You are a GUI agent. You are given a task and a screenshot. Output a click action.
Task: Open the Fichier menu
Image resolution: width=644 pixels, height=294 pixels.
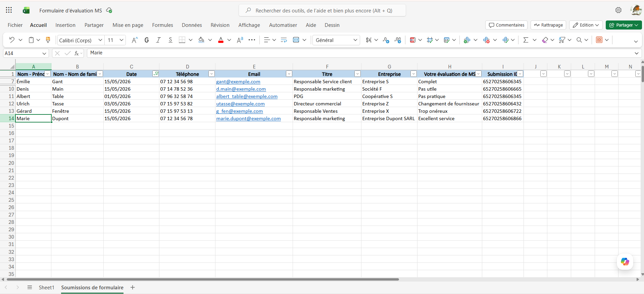pos(15,25)
